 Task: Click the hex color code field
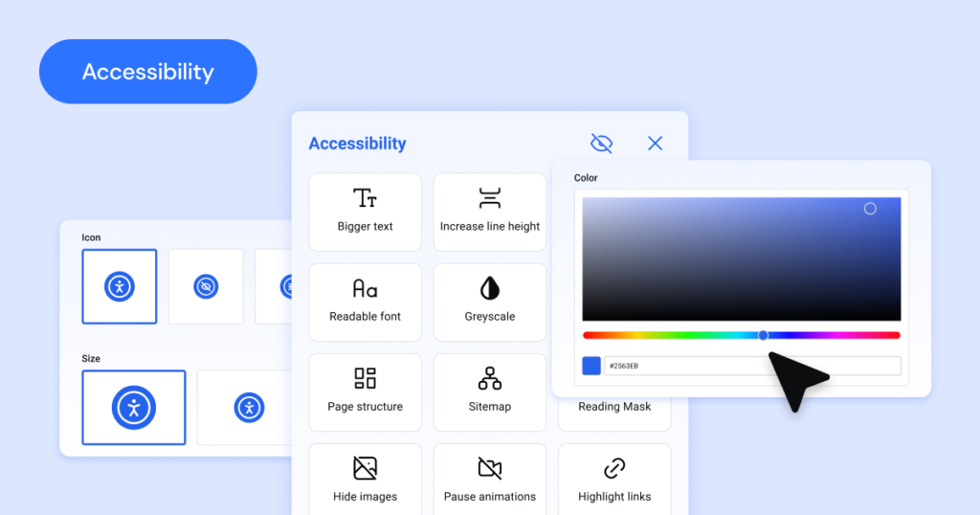[x=752, y=366]
